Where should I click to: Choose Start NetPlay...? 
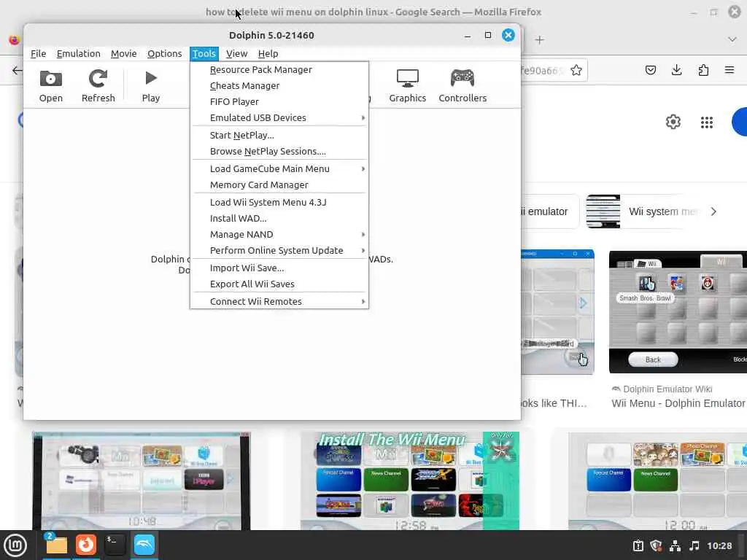tap(279, 135)
